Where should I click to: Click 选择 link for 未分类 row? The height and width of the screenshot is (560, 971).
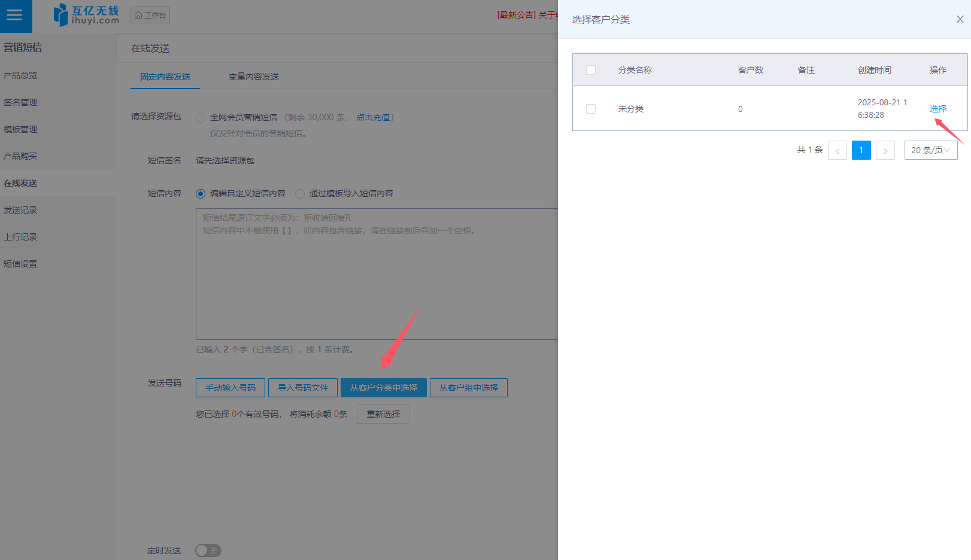(937, 109)
